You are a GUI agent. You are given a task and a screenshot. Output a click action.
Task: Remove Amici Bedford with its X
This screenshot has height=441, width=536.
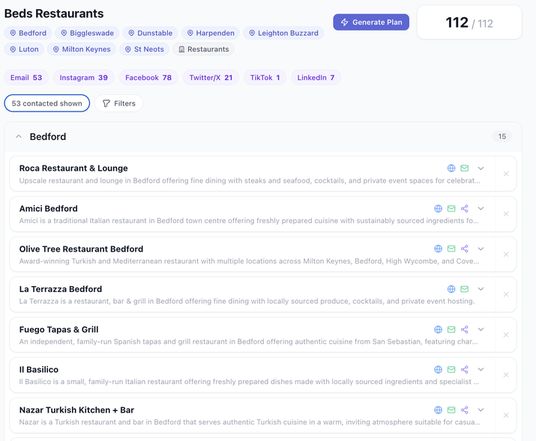click(x=506, y=214)
